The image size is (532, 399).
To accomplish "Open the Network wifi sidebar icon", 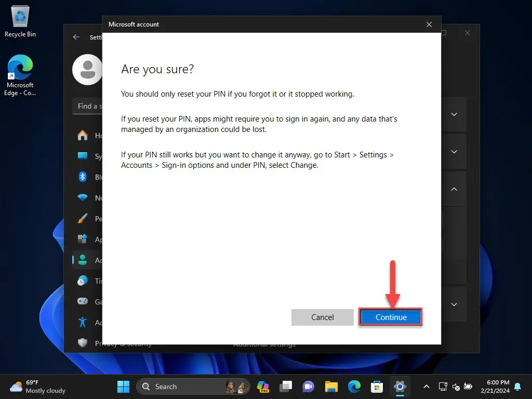I will coord(83,197).
